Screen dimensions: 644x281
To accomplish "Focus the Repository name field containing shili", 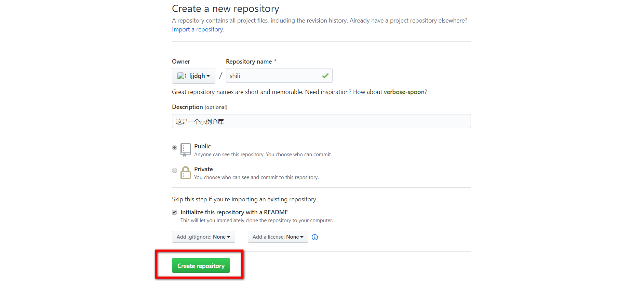I will (273, 76).
